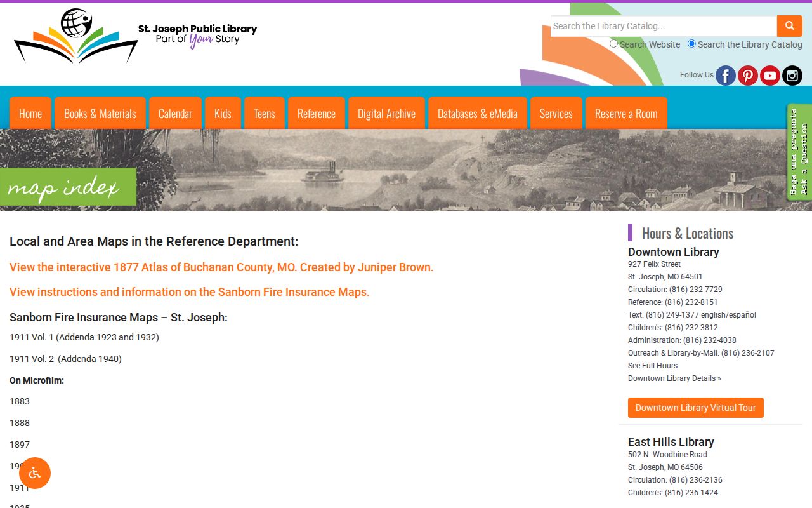Select the 1897 microfilm year
812x508 pixels.
tap(20, 444)
